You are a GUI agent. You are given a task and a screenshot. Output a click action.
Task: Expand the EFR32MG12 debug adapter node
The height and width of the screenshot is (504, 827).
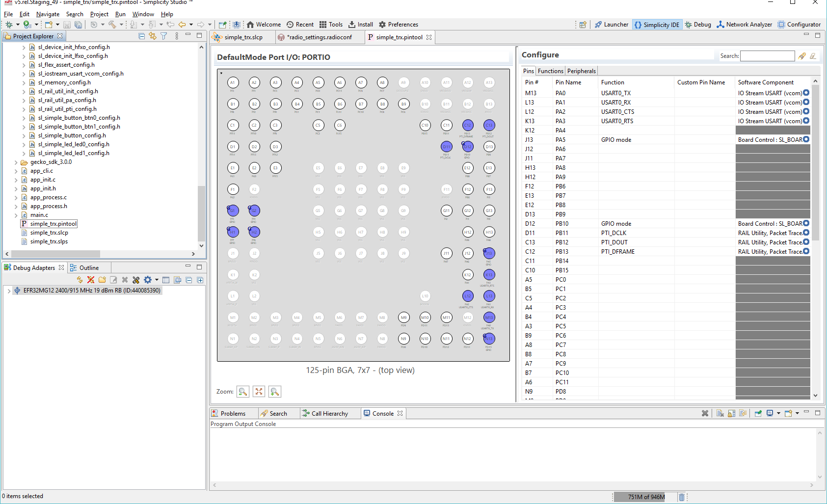(9, 291)
